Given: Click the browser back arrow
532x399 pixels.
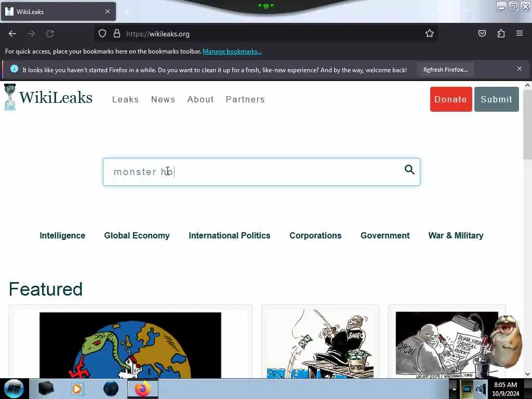Looking at the screenshot, I should pos(12,34).
